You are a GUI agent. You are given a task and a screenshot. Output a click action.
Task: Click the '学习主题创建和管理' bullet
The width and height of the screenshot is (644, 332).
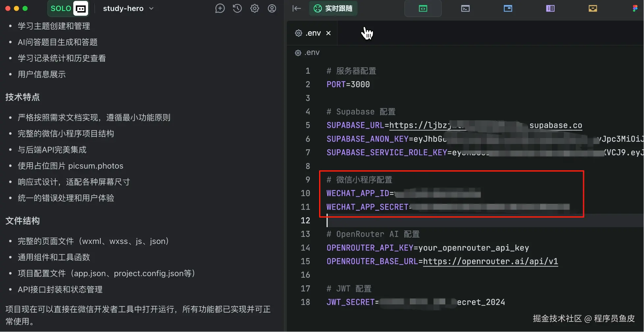coord(54,26)
